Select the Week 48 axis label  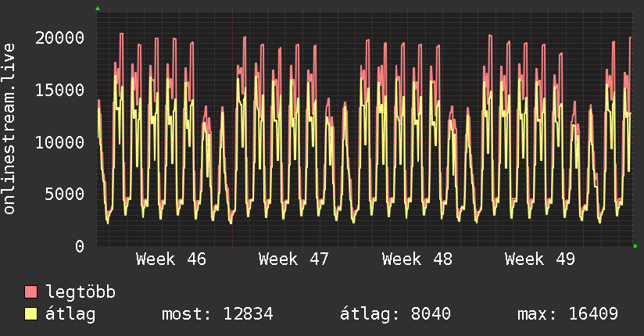[x=417, y=259]
